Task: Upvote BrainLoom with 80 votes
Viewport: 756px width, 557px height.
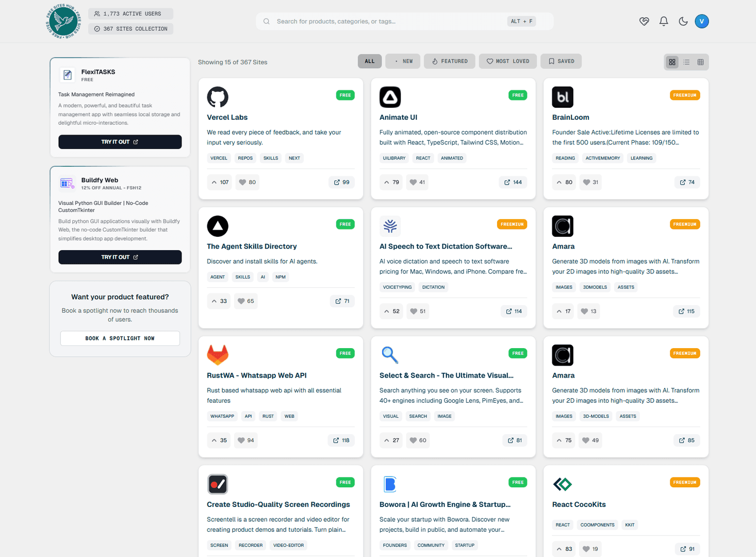Action: 565,182
